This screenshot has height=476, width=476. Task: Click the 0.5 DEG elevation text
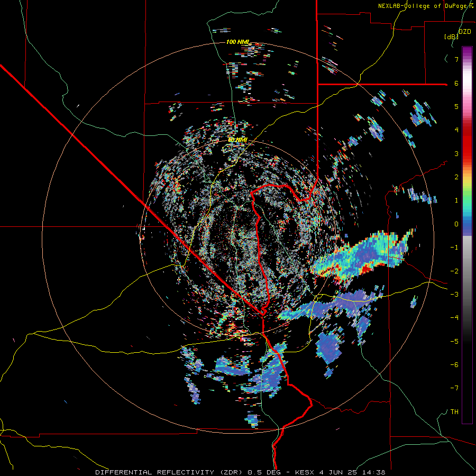(264, 472)
